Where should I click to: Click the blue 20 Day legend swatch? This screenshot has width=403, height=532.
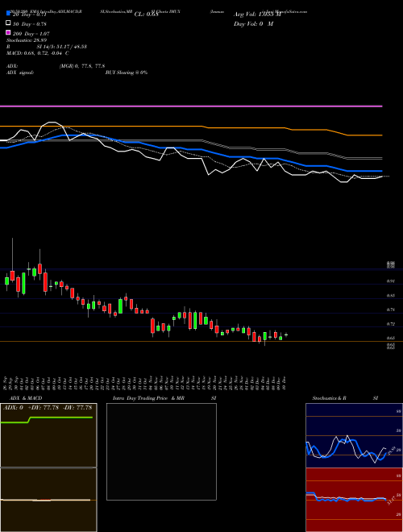9,13
